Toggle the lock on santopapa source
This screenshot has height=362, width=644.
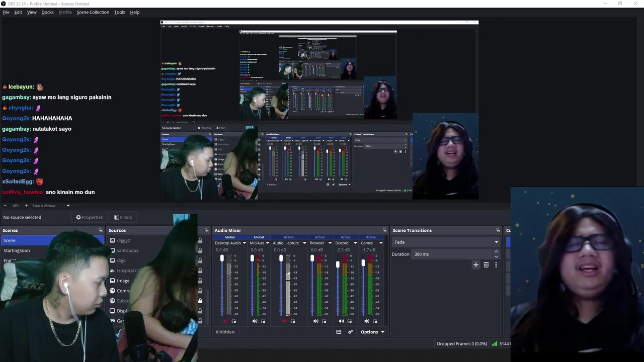pos(200,250)
